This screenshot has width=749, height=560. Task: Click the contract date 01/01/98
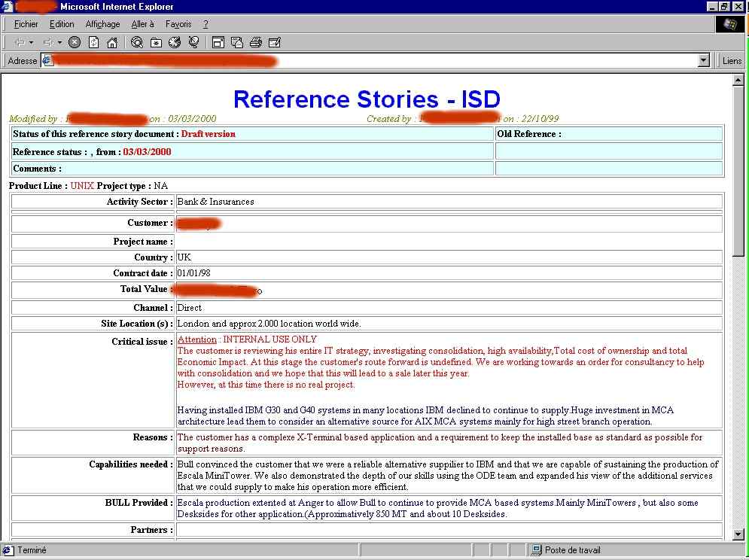point(193,272)
